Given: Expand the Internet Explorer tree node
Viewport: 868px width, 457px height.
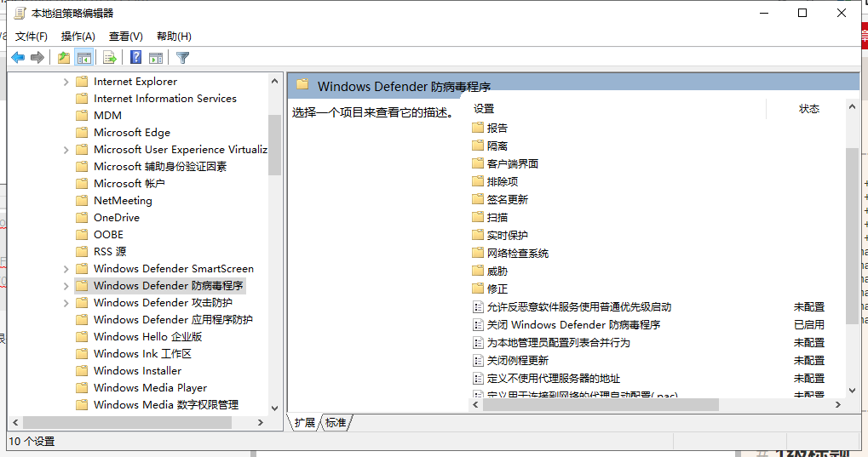Looking at the screenshot, I should [66, 82].
